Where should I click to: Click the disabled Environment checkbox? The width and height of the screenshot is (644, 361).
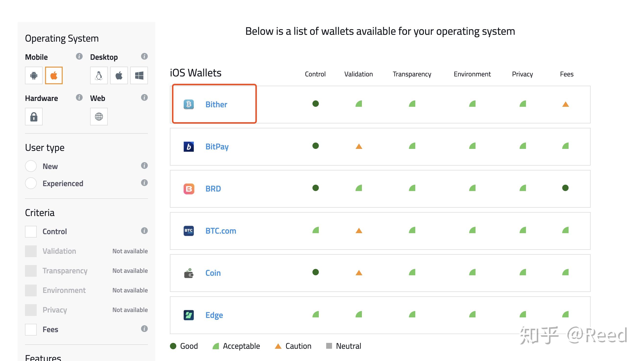point(31,290)
